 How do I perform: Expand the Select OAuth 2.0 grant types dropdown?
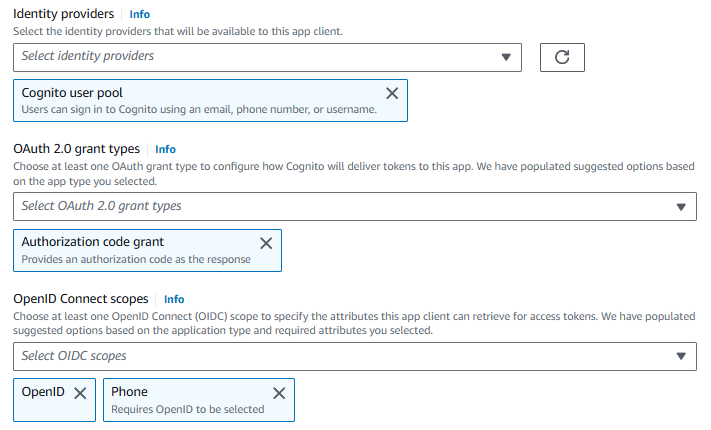pos(355,206)
